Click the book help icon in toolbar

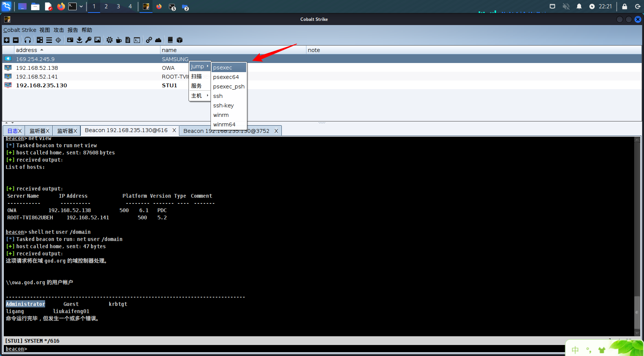click(x=170, y=40)
